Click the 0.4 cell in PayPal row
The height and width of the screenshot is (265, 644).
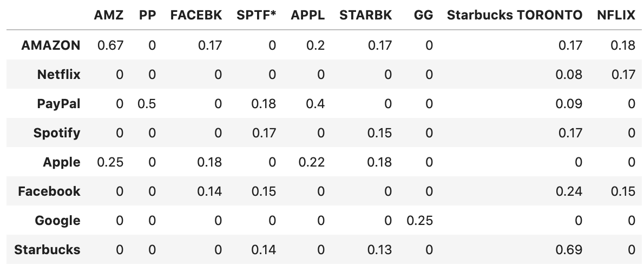pyautogui.click(x=316, y=103)
